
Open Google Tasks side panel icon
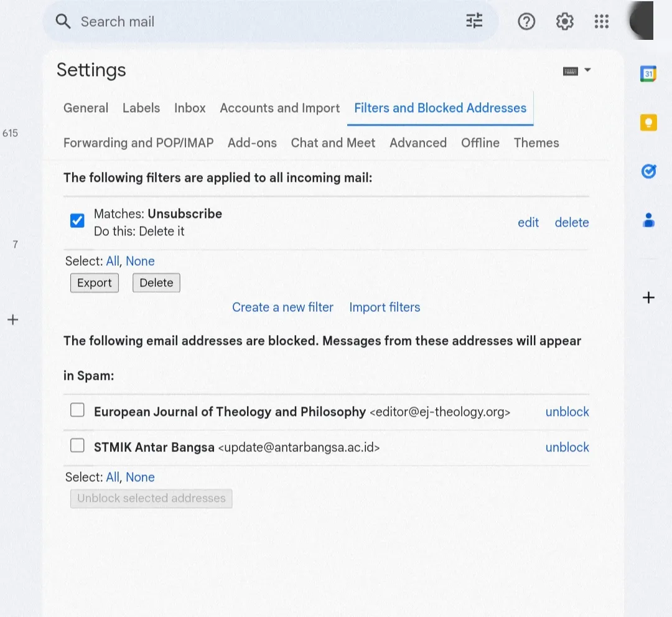tap(648, 171)
